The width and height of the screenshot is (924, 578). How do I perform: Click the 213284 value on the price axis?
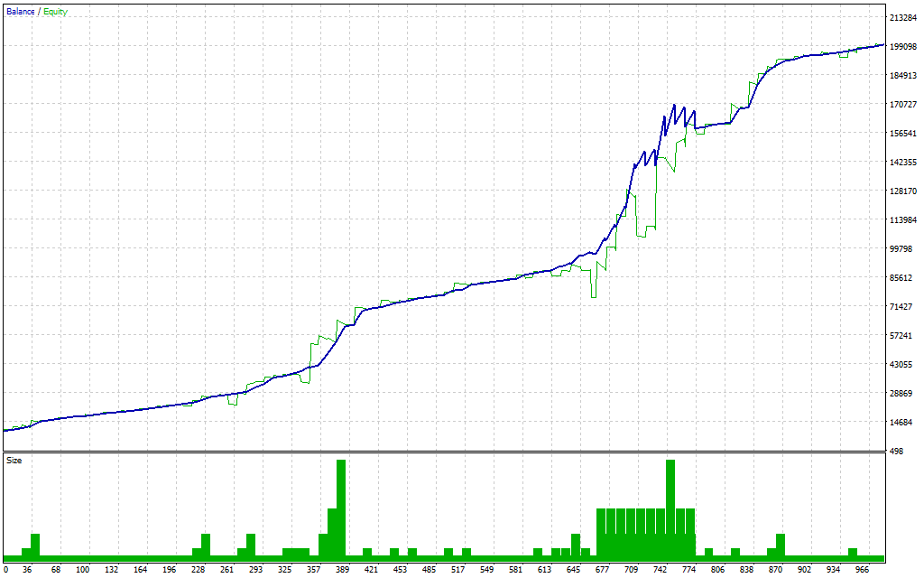click(x=903, y=18)
